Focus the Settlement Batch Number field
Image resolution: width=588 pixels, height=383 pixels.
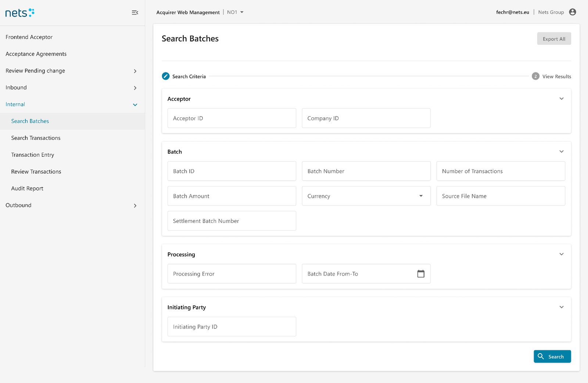point(232,221)
